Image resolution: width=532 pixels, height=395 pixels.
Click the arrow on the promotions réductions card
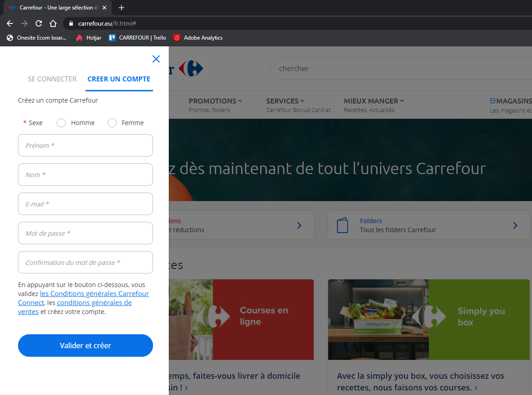(299, 225)
